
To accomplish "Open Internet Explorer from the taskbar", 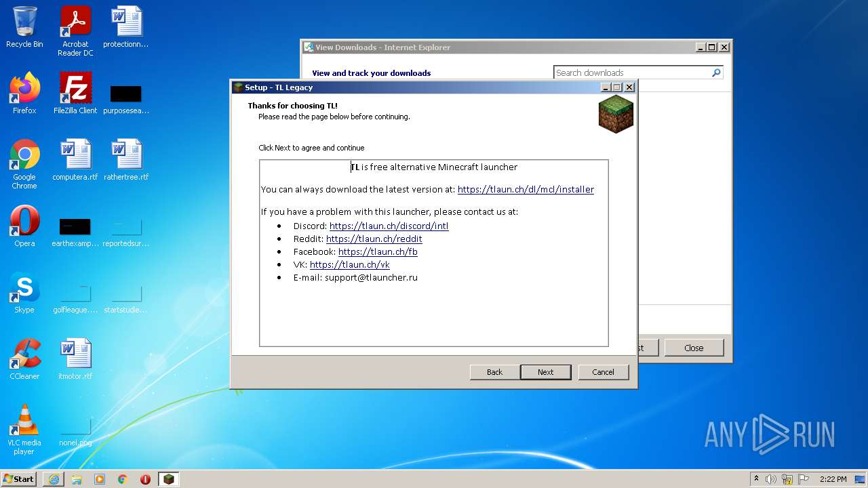I will [54, 479].
